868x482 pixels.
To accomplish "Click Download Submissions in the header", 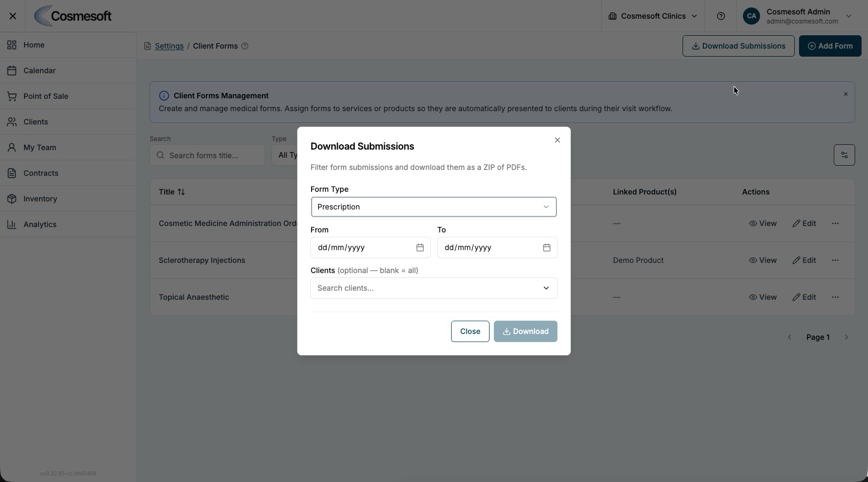I will pyautogui.click(x=739, y=46).
